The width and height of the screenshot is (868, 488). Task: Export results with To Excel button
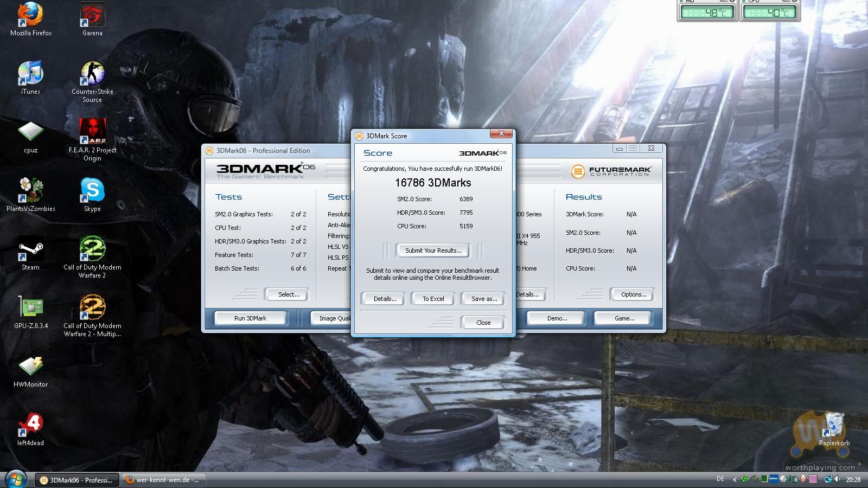pyautogui.click(x=433, y=299)
